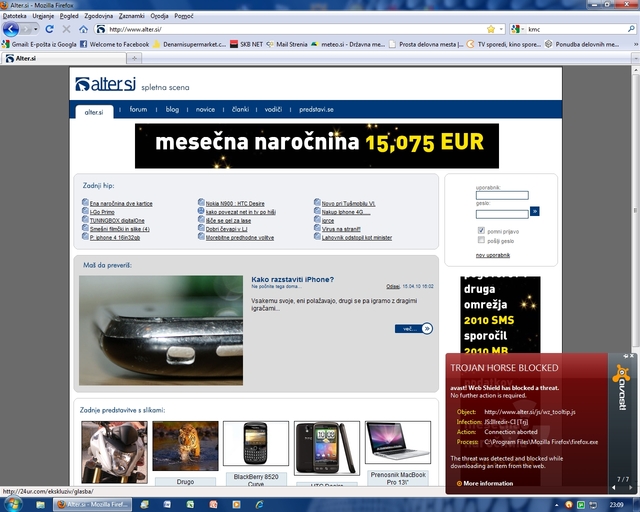Open the Zaznamki menu
The width and height of the screenshot is (640, 512).
131,16
